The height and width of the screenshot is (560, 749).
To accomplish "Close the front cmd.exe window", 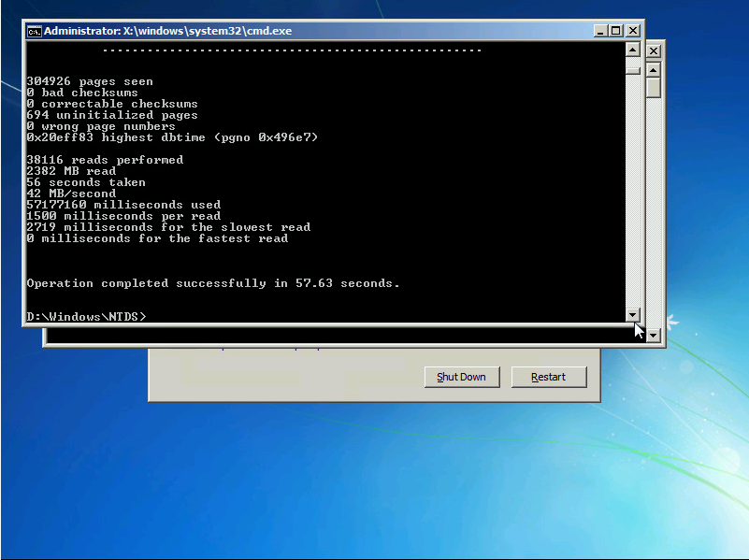I will pos(632,31).
